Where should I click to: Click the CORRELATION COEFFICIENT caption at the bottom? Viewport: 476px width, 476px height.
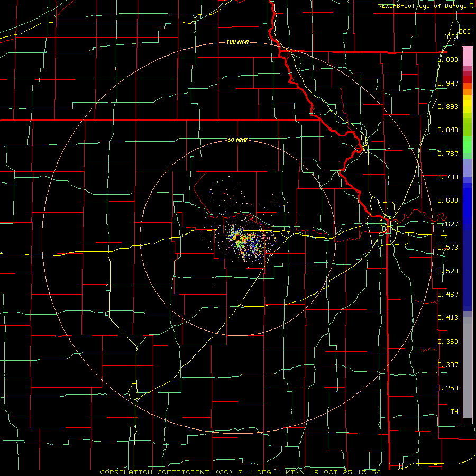click(240, 472)
